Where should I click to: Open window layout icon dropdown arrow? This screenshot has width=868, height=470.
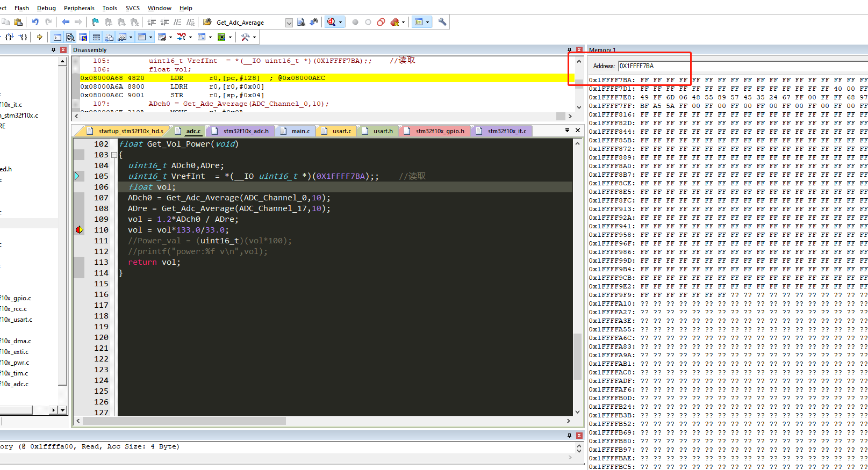coord(427,23)
